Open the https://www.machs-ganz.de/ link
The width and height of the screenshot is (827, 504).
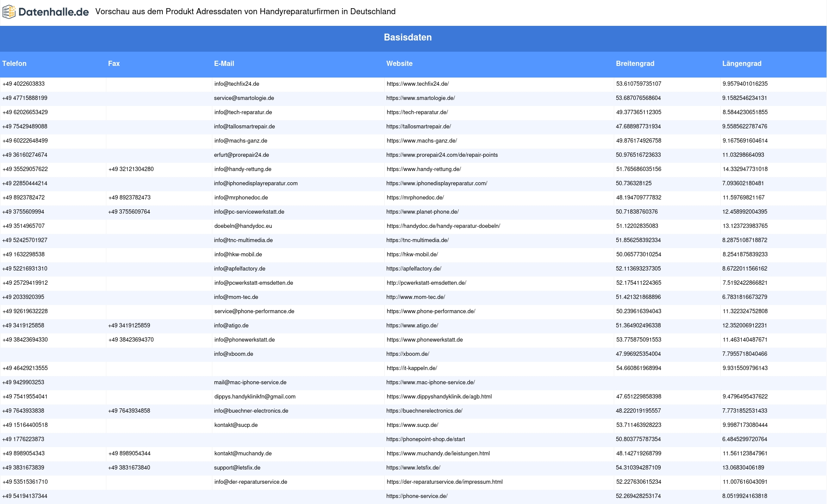[422, 141]
